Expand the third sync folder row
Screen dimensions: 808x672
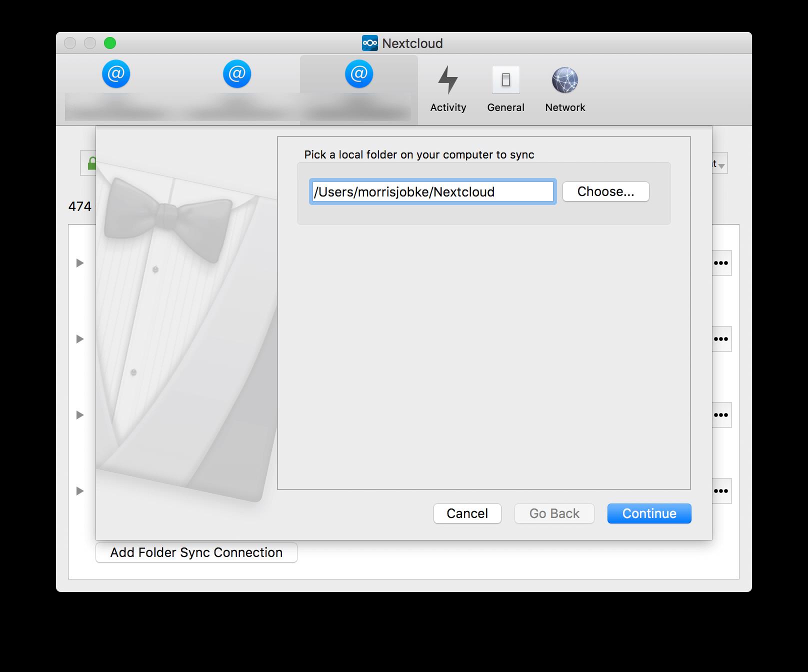click(x=80, y=415)
